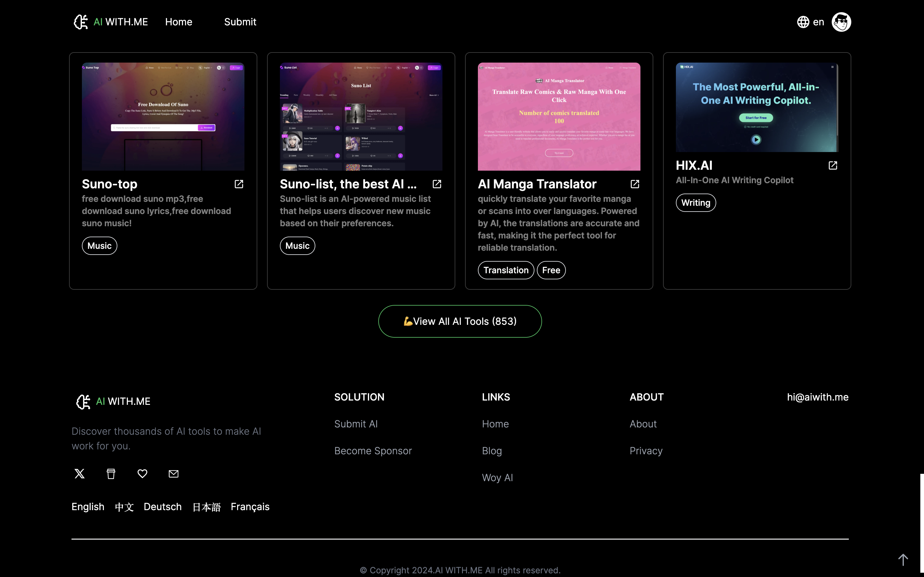Click the scroll-to-top arrow
The height and width of the screenshot is (577, 924).
[x=903, y=559]
